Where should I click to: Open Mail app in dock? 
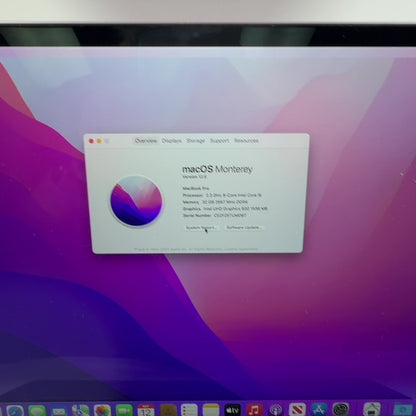(59, 411)
